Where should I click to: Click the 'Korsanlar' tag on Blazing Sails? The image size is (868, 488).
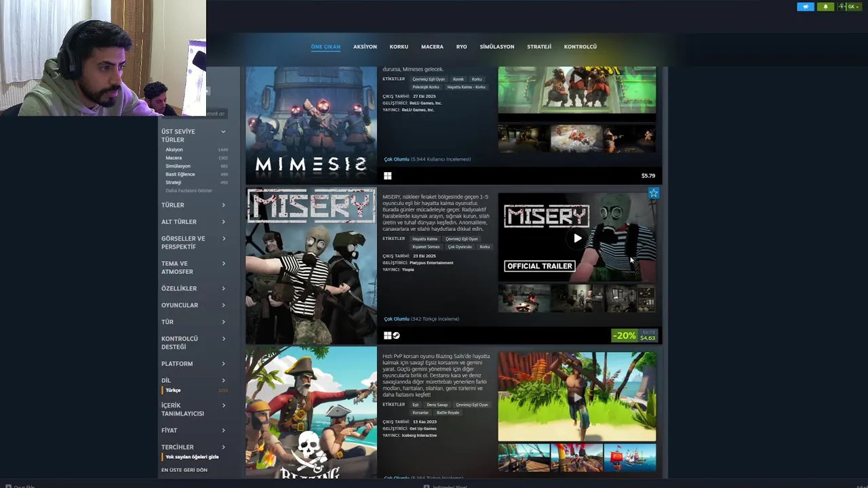(420, 413)
